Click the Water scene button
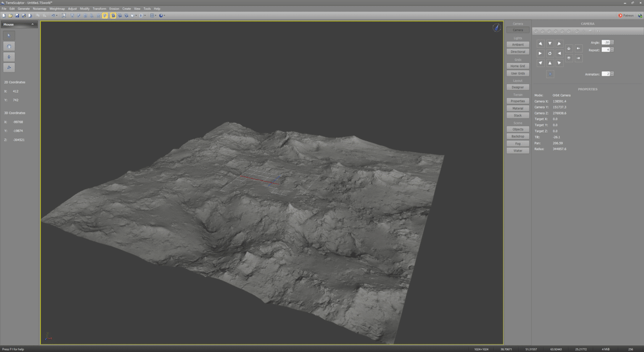The height and width of the screenshot is (352, 644). 518,150
